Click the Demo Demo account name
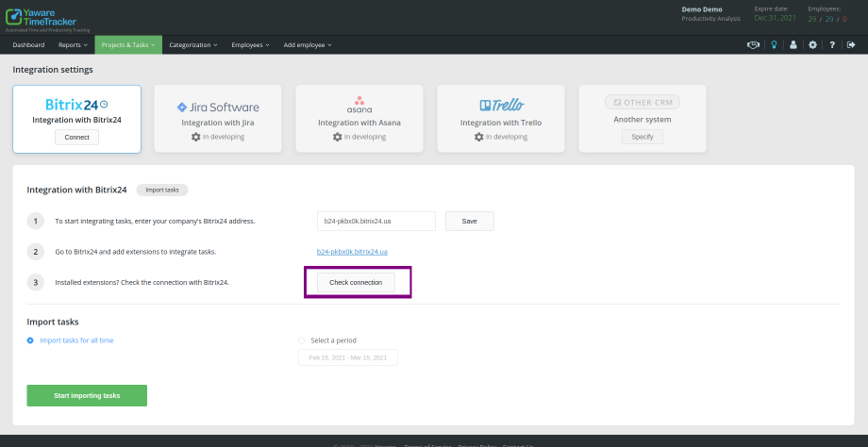This screenshot has height=447, width=868. [701, 9]
